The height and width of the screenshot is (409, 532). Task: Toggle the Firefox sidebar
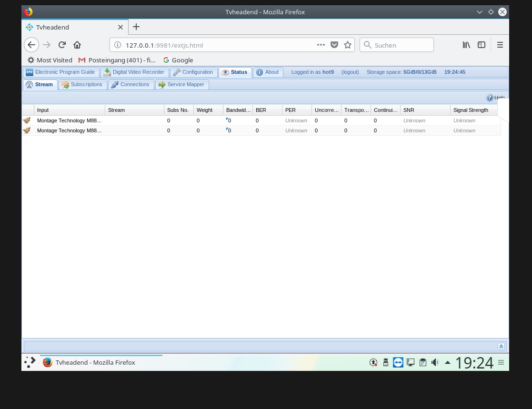(482, 45)
